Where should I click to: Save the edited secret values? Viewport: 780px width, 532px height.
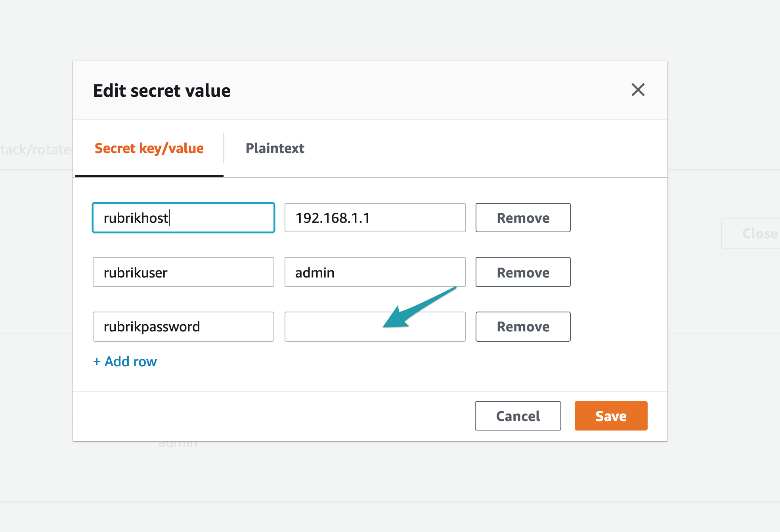(610, 416)
